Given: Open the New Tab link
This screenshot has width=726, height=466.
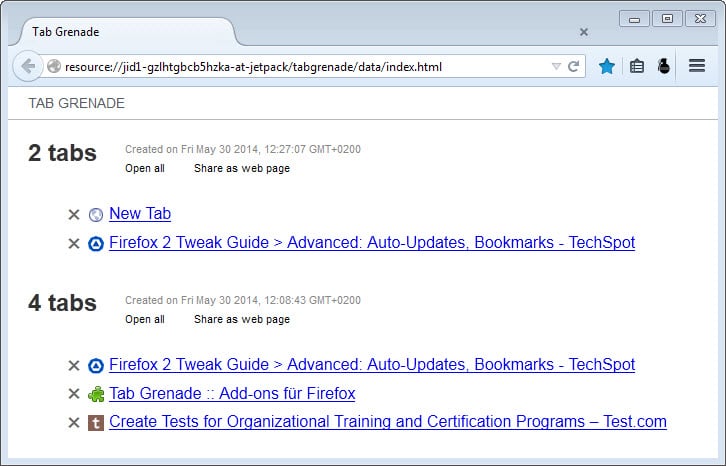Looking at the screenshot, I should click(x=140, y=213).
